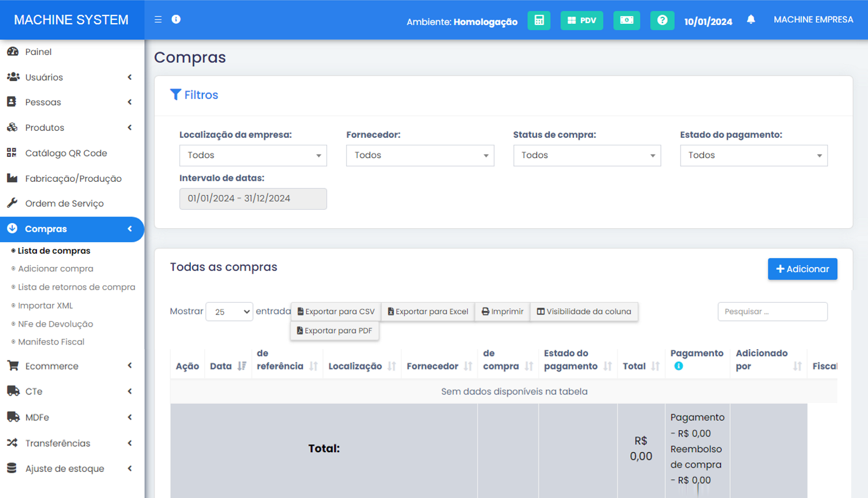Open Estado do pagamento dropdown
This screenshot has height=498, width=868.
tap(754, 155)
